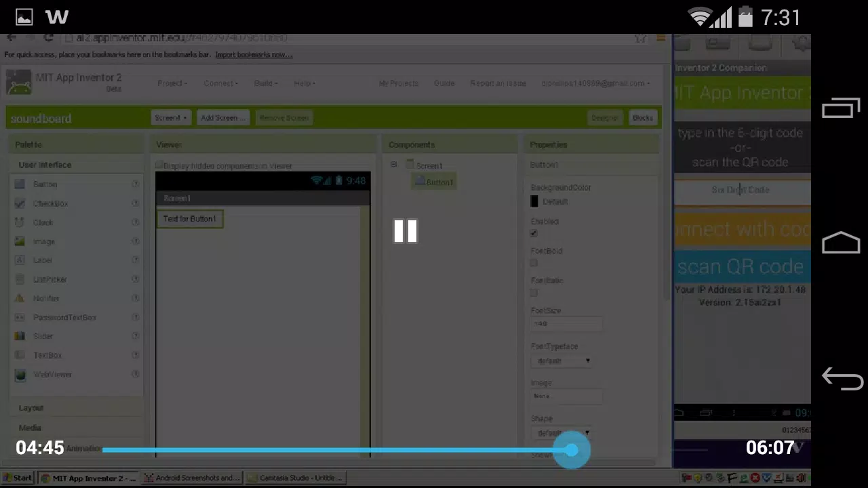The width and height of the screenshot is (868, 488).
Task: Open help icon beside Button component
Action: click(136, 184)
